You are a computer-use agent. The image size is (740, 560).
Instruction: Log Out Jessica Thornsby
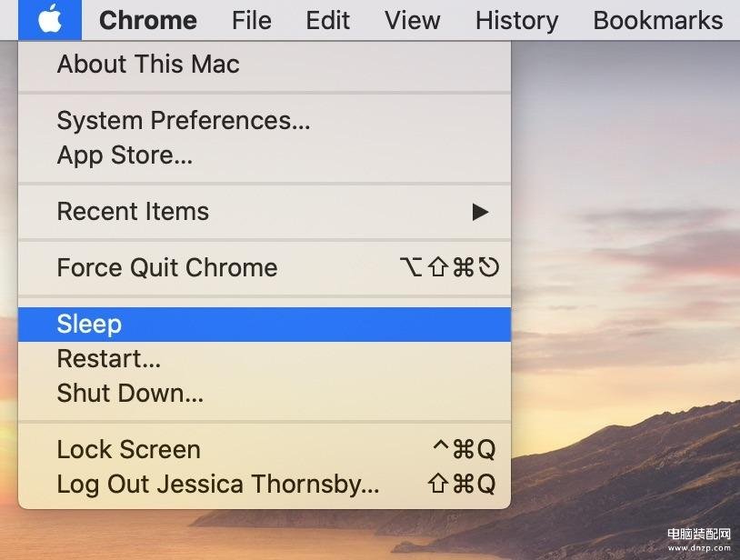click(x=265, y=484)
